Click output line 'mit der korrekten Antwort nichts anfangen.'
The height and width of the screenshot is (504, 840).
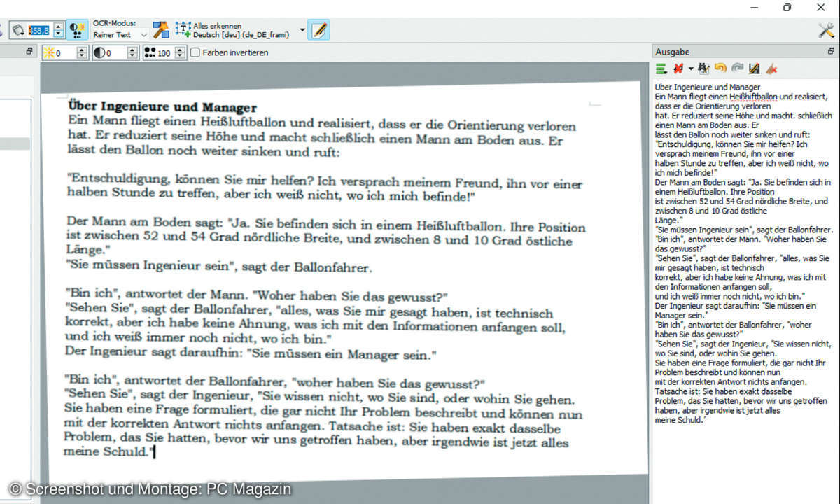[731, 382]
